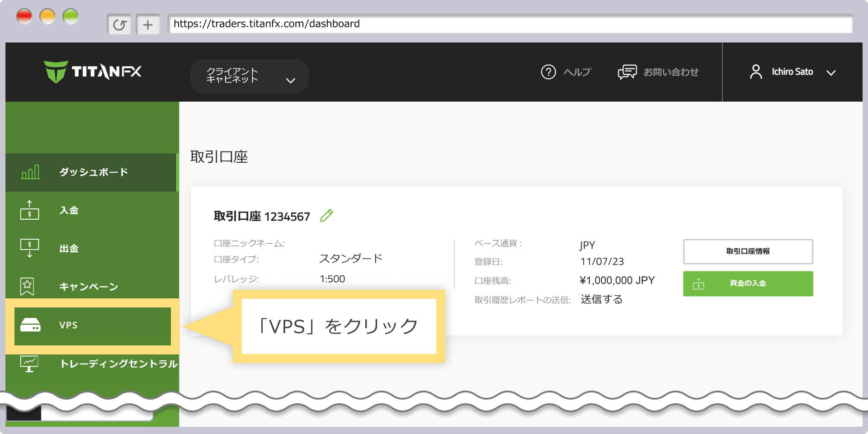Open the ヘルプ link
868x434 pixels.
(577, 72)
